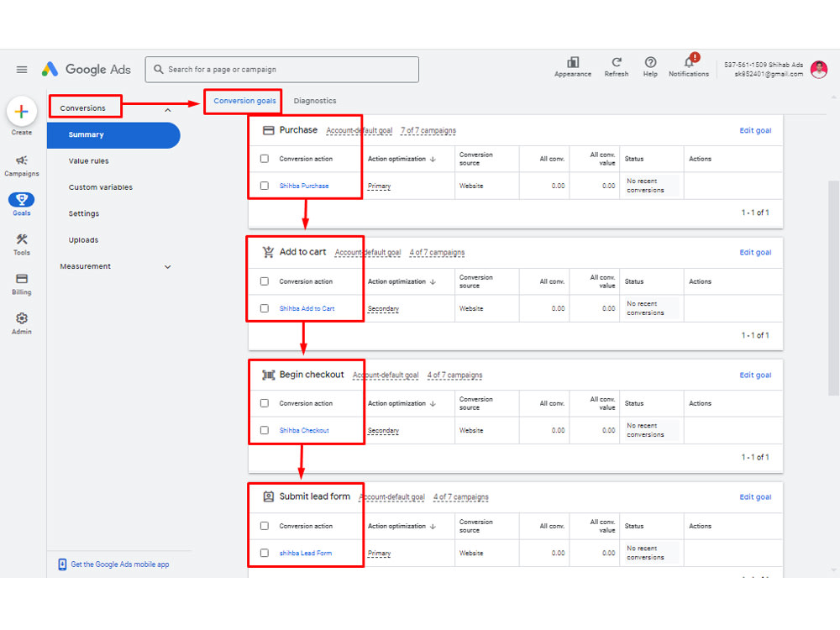Open the Notifications bell icon
840x630 pixels.
[689, 62]
